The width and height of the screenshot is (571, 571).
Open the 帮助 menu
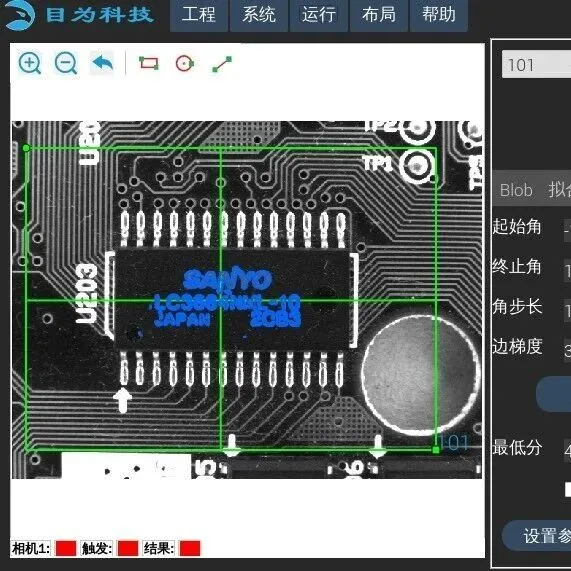click(x=438, y=15)
